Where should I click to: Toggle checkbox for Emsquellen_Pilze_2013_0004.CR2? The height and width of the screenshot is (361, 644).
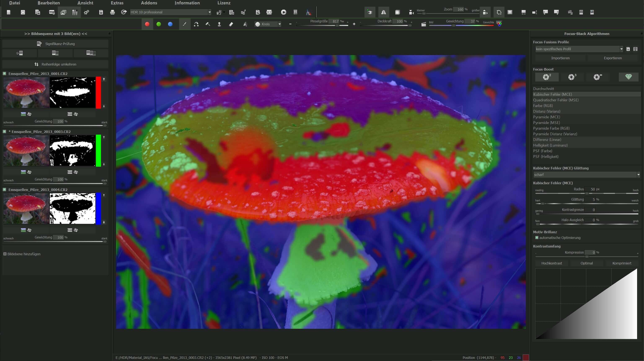pyautogui.click(x=4, y=189)
